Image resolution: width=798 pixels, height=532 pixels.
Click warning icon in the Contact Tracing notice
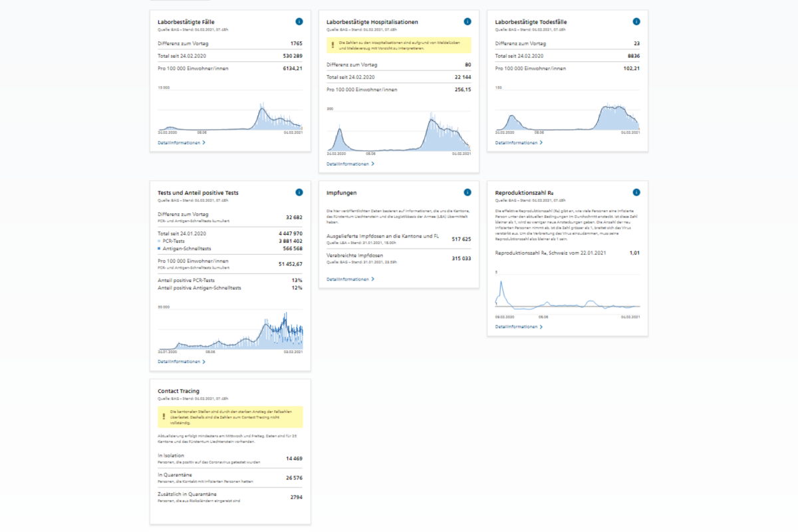[164, 416]
